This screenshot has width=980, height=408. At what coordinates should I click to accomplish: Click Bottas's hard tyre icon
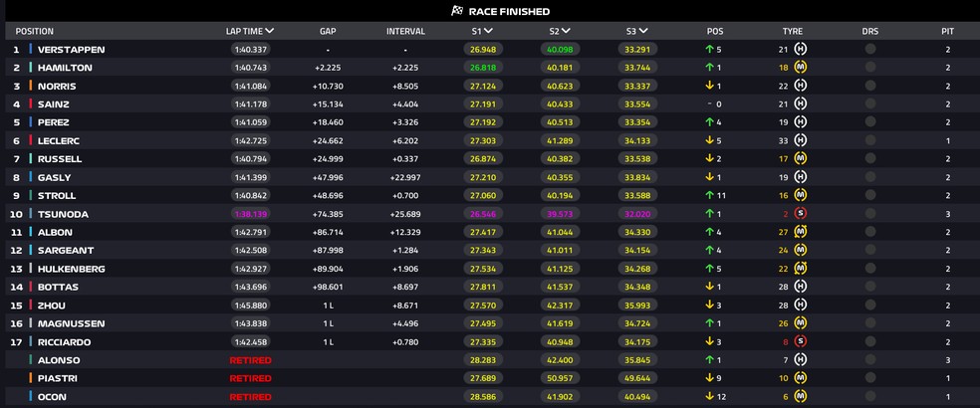pyautogui.click(x=800, y=287)
